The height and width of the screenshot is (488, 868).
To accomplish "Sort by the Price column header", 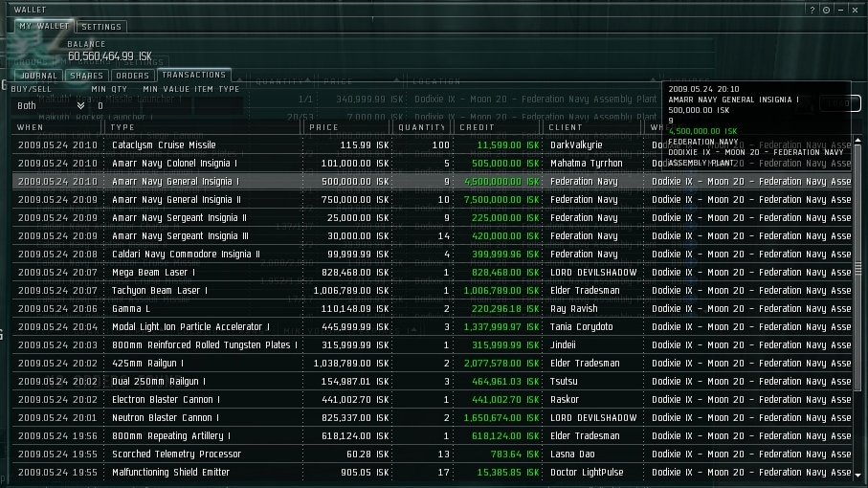I will (346, 127).
